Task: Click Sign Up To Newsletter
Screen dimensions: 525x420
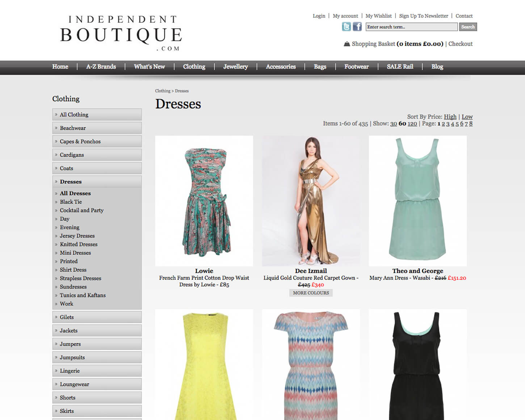Action: pos(424,16)
